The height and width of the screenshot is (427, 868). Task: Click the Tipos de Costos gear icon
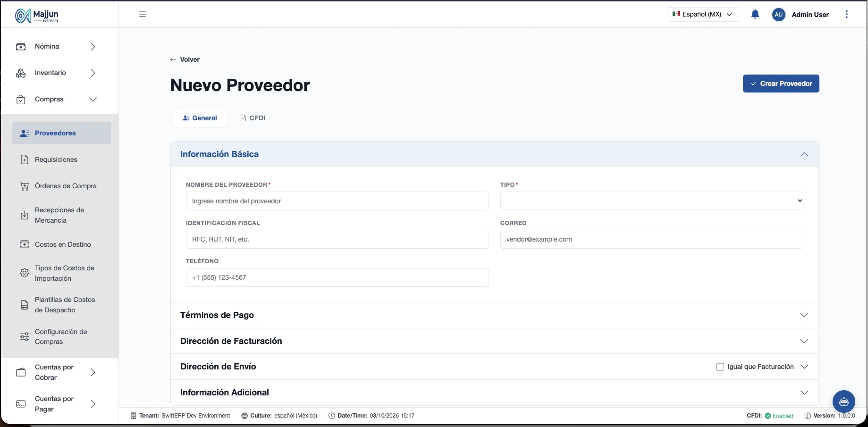tap(25, 273)
